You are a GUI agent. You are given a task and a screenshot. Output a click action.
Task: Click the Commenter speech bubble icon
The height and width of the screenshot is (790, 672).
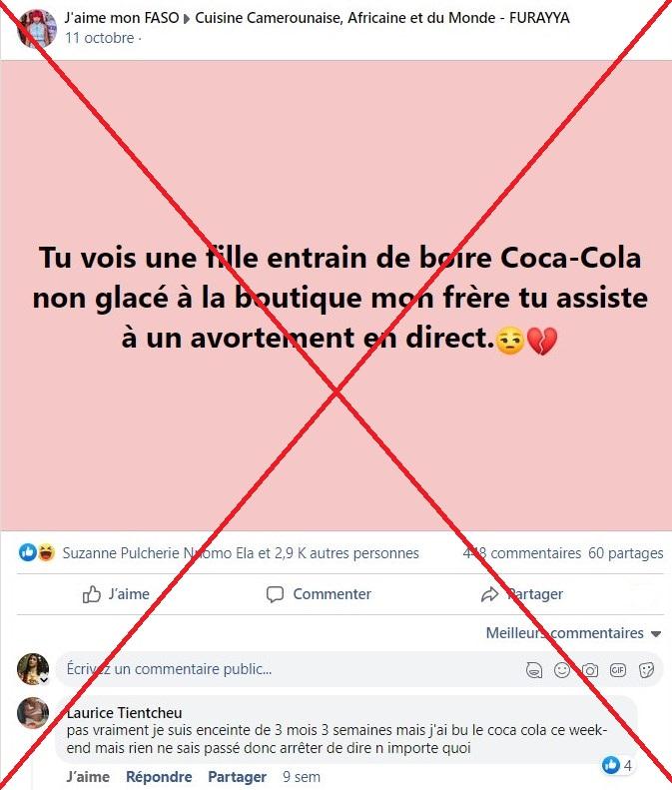(275, 594)
